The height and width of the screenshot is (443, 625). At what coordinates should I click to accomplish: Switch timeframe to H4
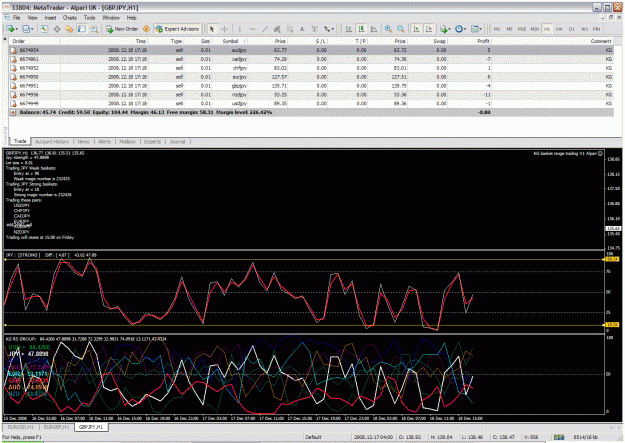point(559,29)
